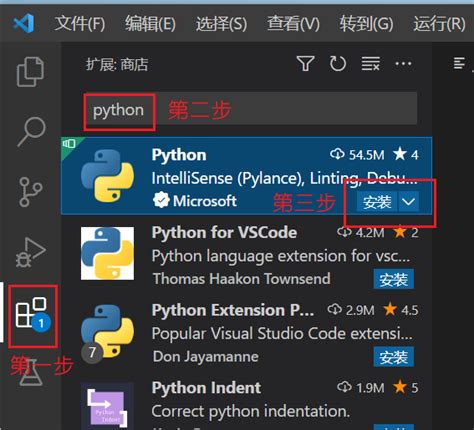Viewport: 474px width, 430px height.
Task: Click the Python for VSCode extension logo
Action: tap(107, 253)
